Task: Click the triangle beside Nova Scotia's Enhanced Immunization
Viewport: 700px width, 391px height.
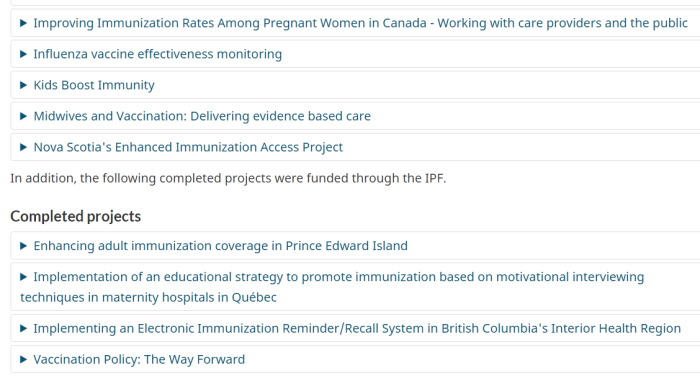Action: point(24,147)
